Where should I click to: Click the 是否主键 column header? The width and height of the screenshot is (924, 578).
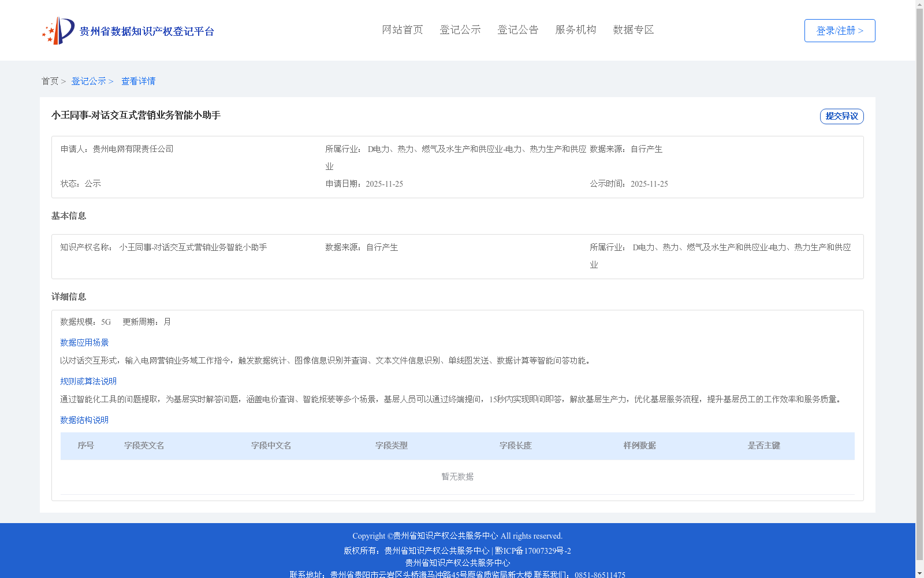tap(764, 446)
